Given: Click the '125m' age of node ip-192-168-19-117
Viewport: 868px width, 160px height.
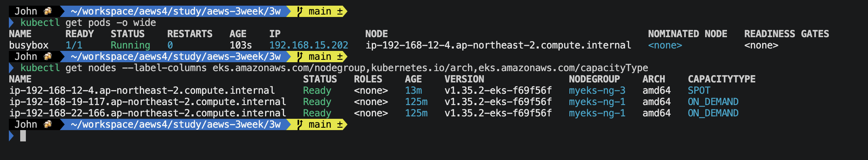Looking at the screenshot, I should (x=416, y=102).
